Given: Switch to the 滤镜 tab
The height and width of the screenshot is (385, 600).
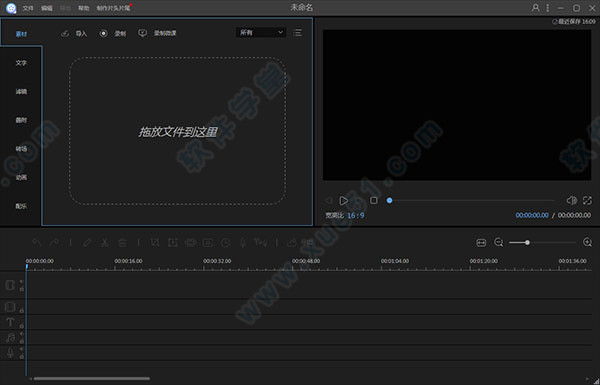Looking at the screenshot, I should pyautogui.click(x=21, y=91).
